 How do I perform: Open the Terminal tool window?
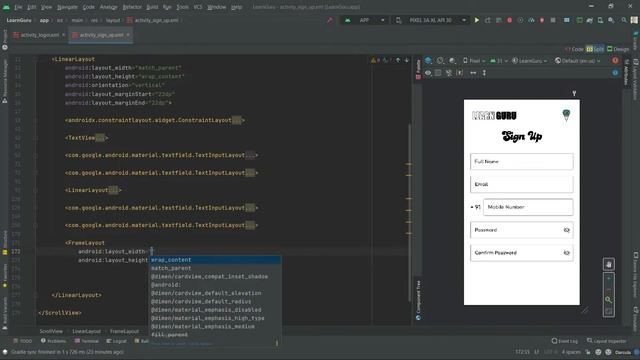click(x=87, y=341)
